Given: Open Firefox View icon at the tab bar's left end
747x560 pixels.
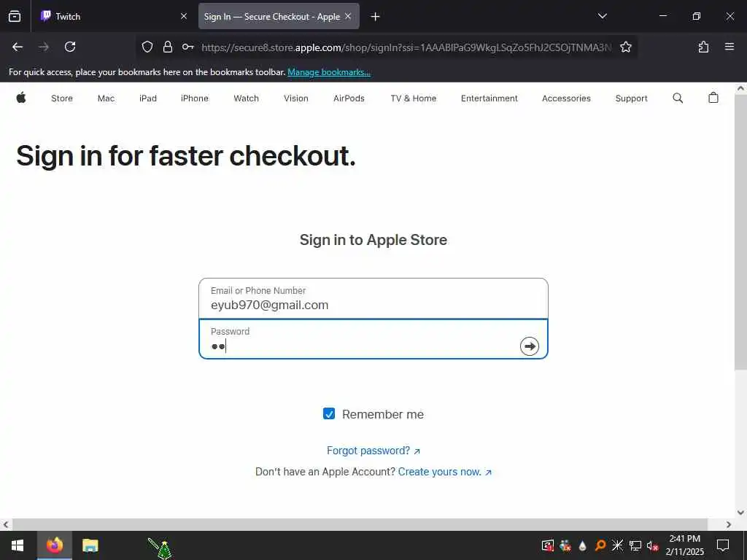Looking at the screenshot, I should 15,16.
